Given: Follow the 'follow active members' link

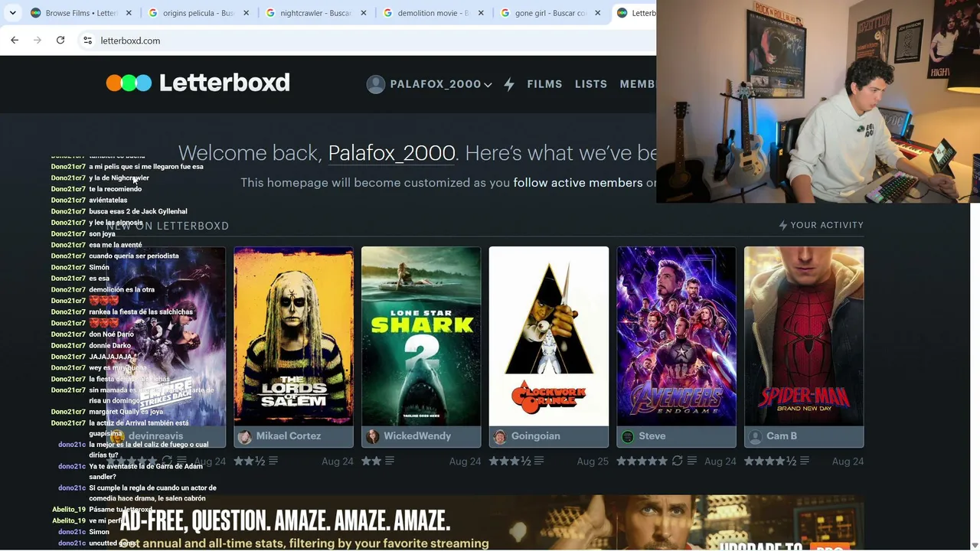Looking at the screenshot, I should tap(578, 183).
